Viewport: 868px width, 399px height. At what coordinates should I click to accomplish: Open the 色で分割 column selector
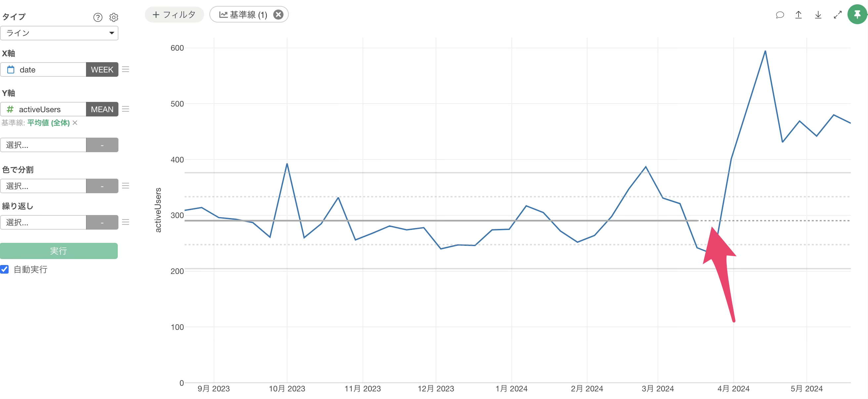[x=43, y=186]
